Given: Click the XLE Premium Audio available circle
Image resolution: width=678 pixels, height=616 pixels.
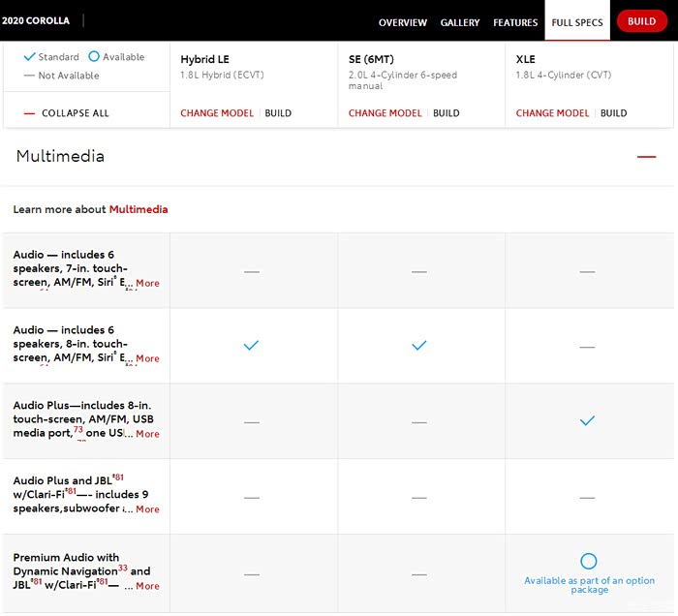Looking at the screenshot, I should tap(588, 561).
